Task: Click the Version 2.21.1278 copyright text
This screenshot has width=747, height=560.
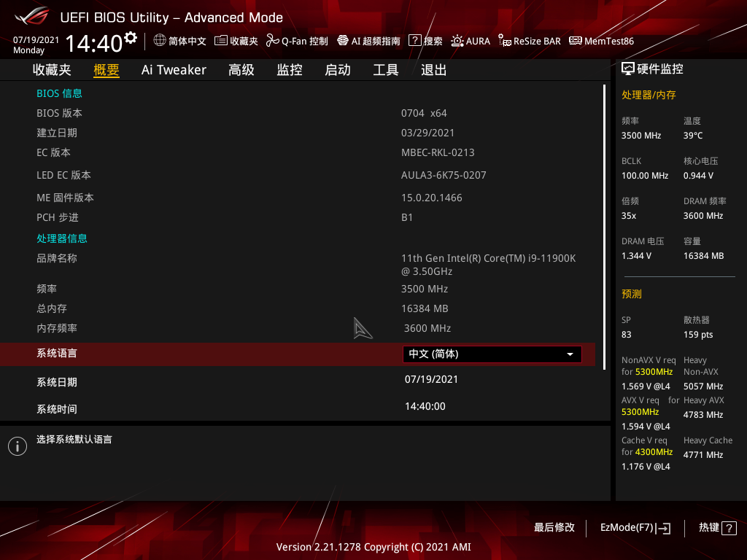Action: click(373, 547)
